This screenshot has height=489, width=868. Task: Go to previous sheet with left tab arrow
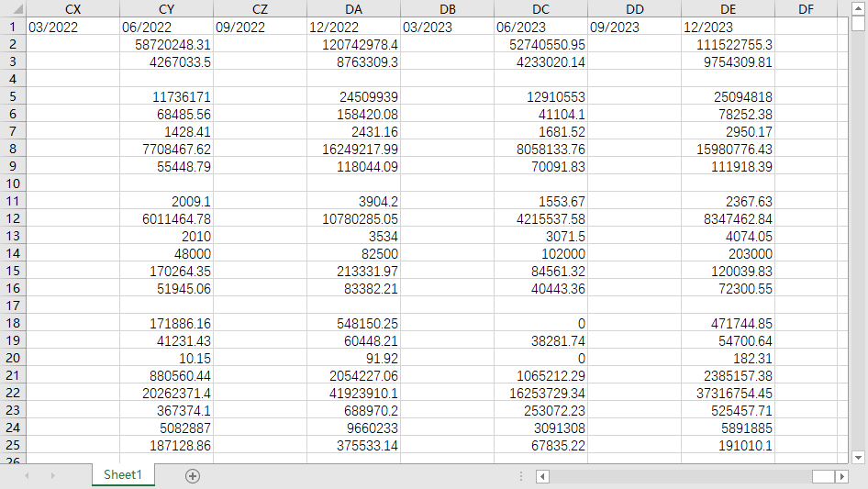coord(27,476)
